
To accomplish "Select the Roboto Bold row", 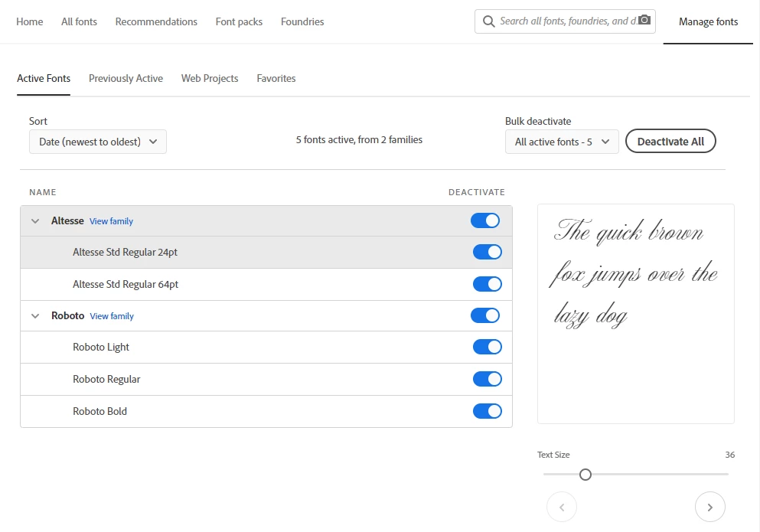I will pyautogui.click(x=266, y=411).
